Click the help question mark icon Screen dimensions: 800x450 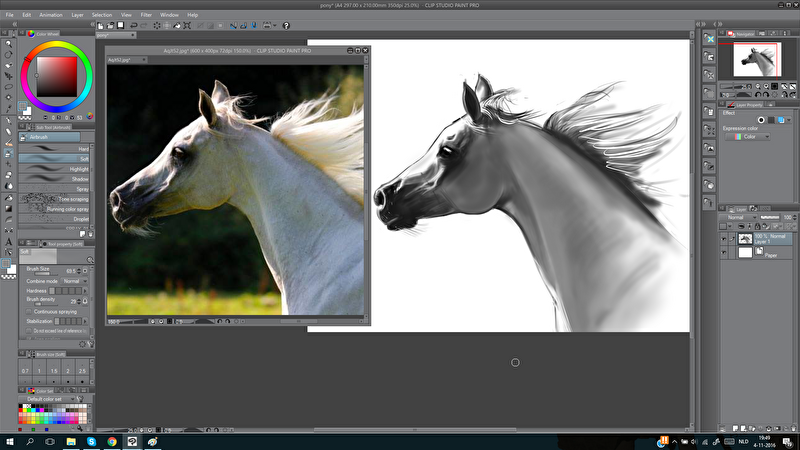coord(286,25)
